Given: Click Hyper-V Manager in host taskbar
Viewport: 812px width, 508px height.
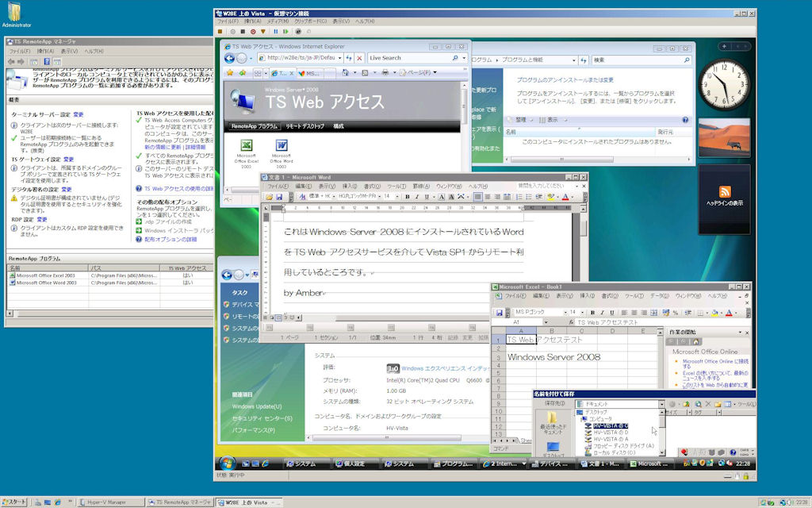Looking at the screenshot, I should point(111,502).
